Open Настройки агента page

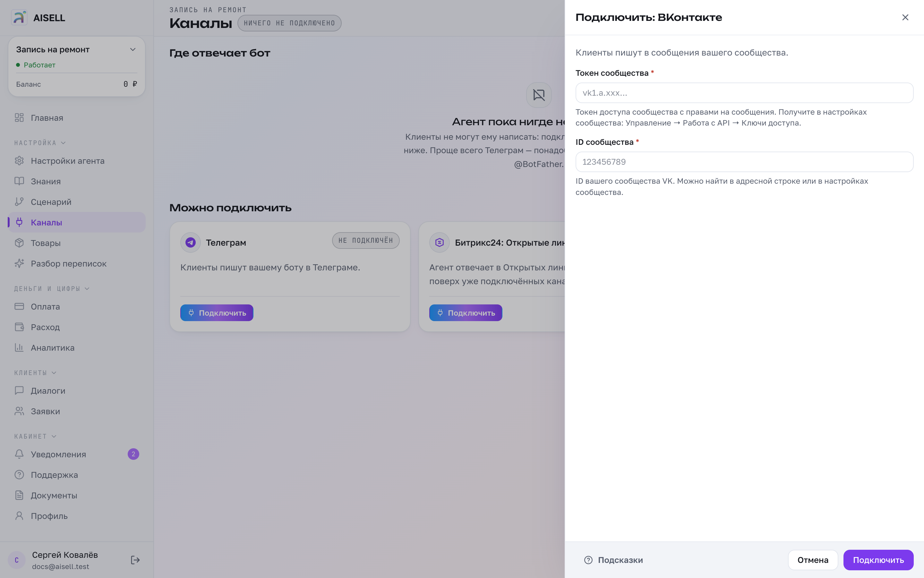[x=77, y=161]
